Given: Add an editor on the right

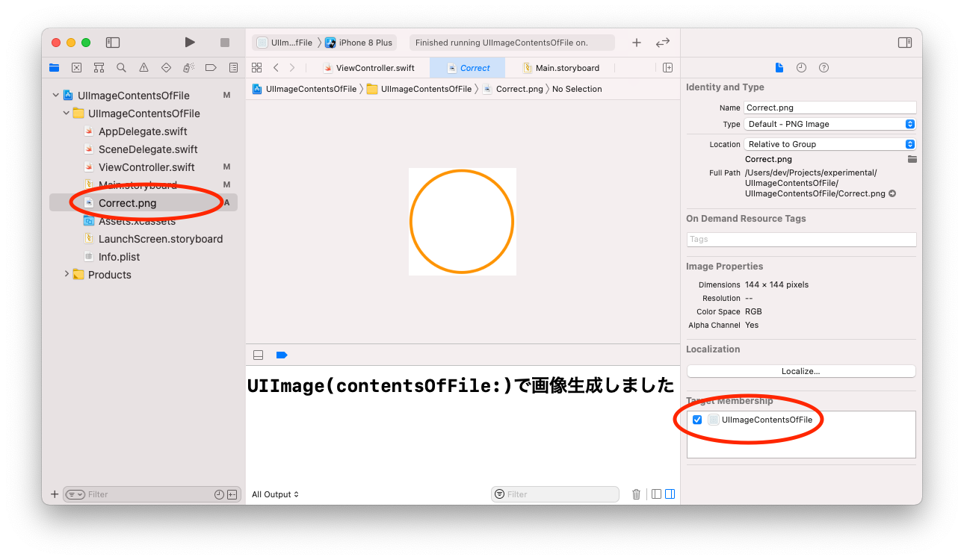Looking at the screenshot, I should (667, 67).
